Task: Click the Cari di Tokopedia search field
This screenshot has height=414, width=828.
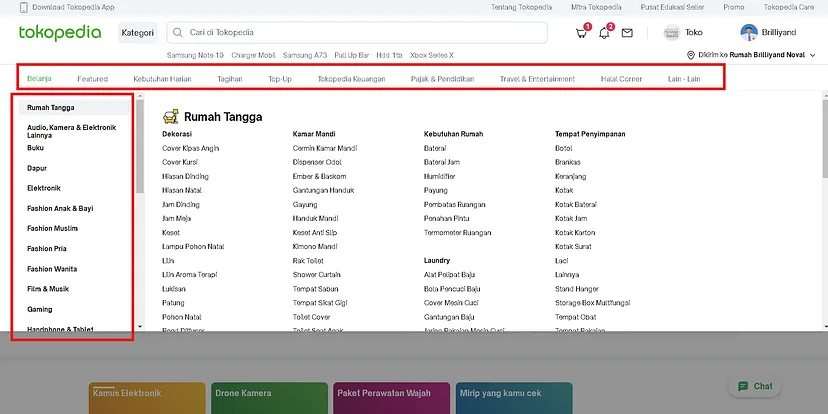Action: click(x=357, y=33)
